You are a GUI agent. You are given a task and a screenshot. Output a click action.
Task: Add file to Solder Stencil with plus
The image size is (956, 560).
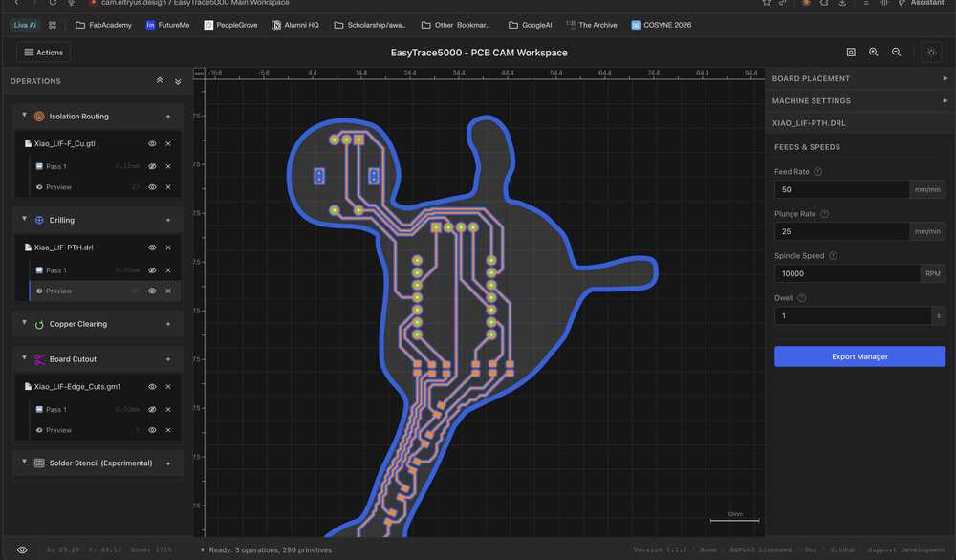click(x=168, y=463)
